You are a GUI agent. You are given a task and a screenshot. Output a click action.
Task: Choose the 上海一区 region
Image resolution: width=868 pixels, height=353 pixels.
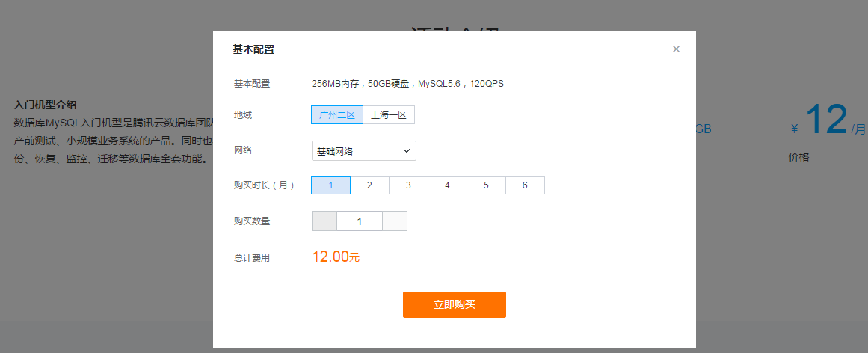pos(389,115)
